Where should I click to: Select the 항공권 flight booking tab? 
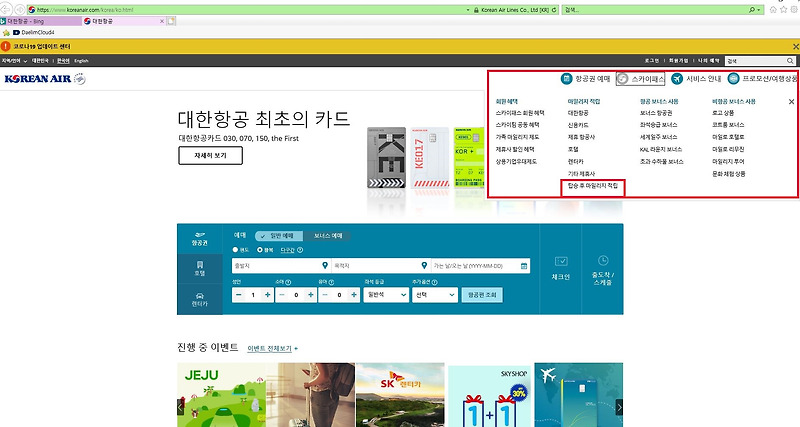(199, 239)
